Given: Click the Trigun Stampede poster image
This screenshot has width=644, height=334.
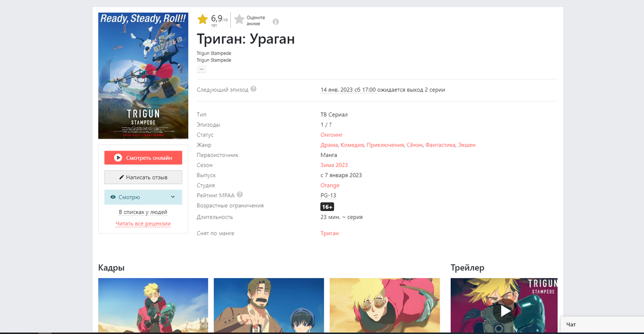Looking at the screenshot, I should pyautogui.click(x=143, y=76).
